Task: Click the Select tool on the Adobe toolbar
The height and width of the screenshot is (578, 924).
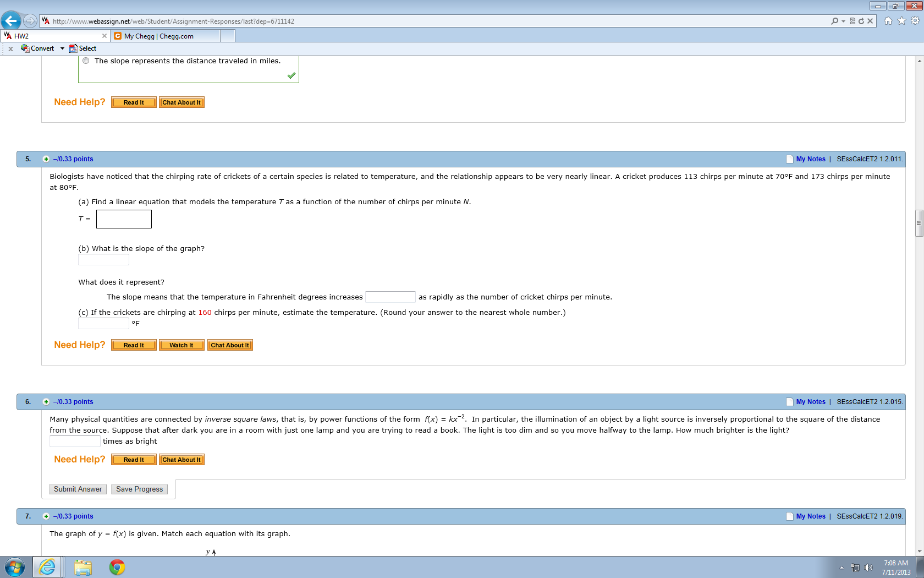Action: point(82,48)
